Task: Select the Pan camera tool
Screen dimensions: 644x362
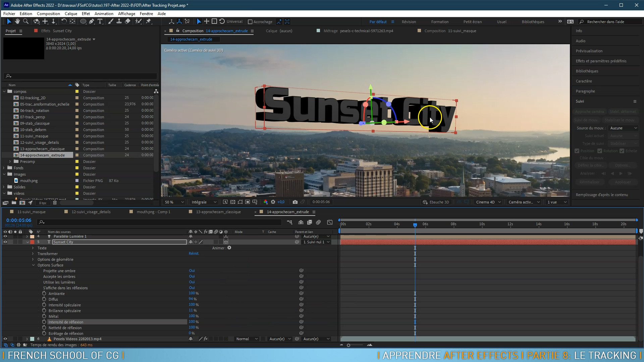Action: coord(45,21)
